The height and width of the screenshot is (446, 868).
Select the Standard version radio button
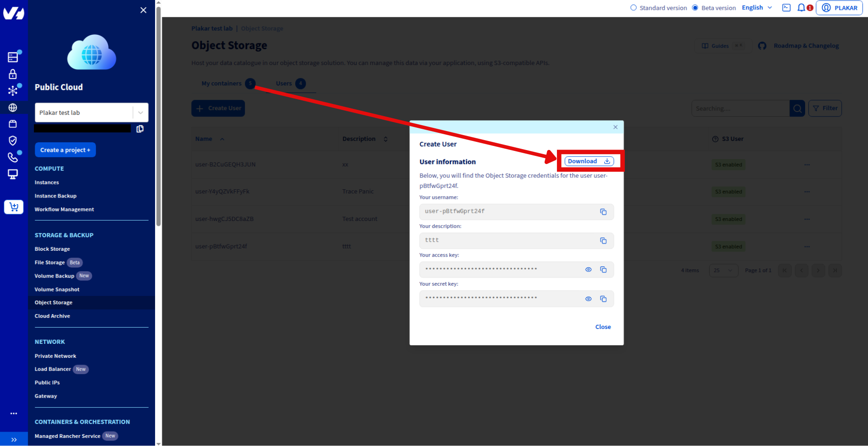pos(633,7)
